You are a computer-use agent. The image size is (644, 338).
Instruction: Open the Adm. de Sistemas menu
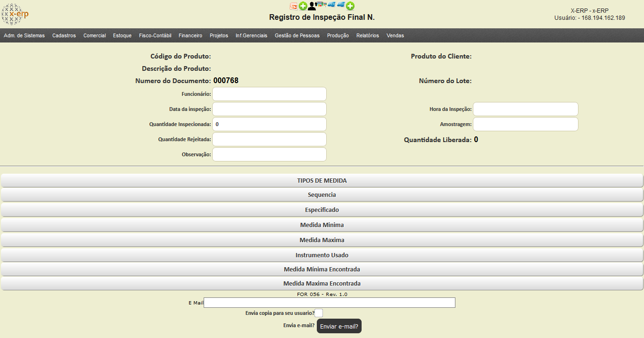coord(24,35)
